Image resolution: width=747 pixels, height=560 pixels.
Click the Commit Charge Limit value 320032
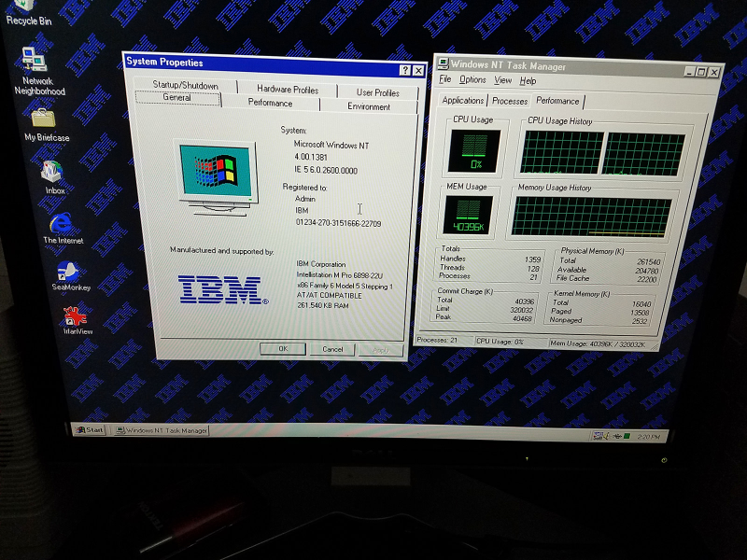pyautogui.click(x=521, y=310)
